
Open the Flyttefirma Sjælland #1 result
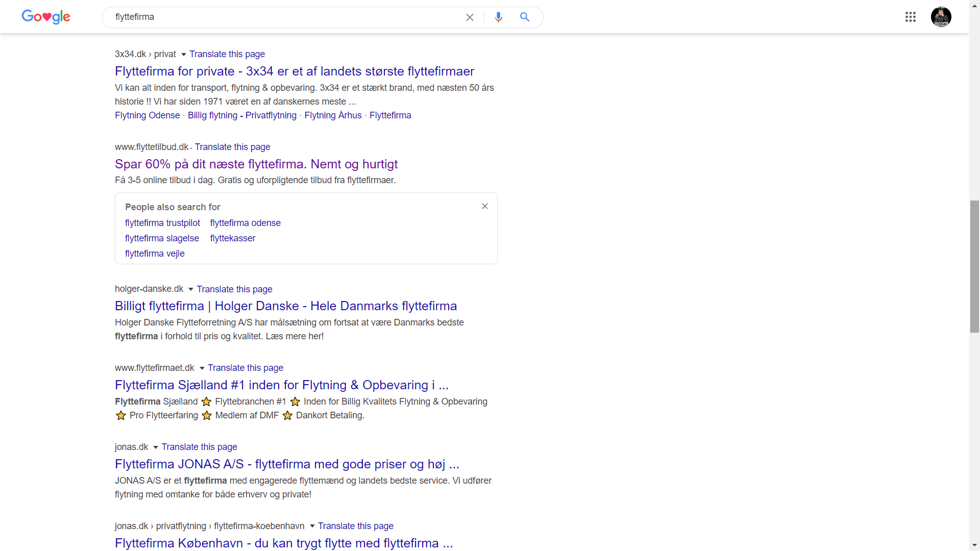(282, 385)
